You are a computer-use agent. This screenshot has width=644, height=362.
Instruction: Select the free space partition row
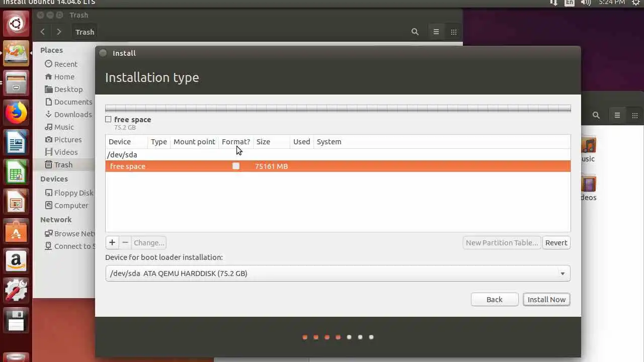[338, 166]
